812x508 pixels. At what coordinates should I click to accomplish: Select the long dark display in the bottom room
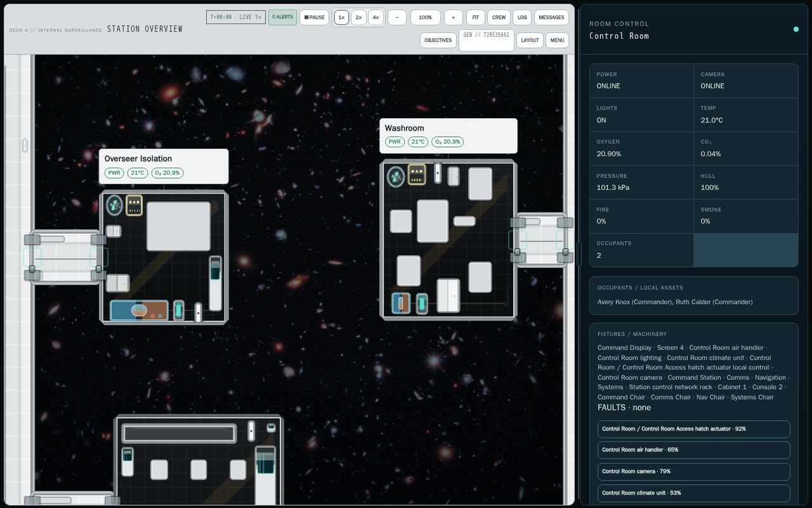[x=180, y=434]
